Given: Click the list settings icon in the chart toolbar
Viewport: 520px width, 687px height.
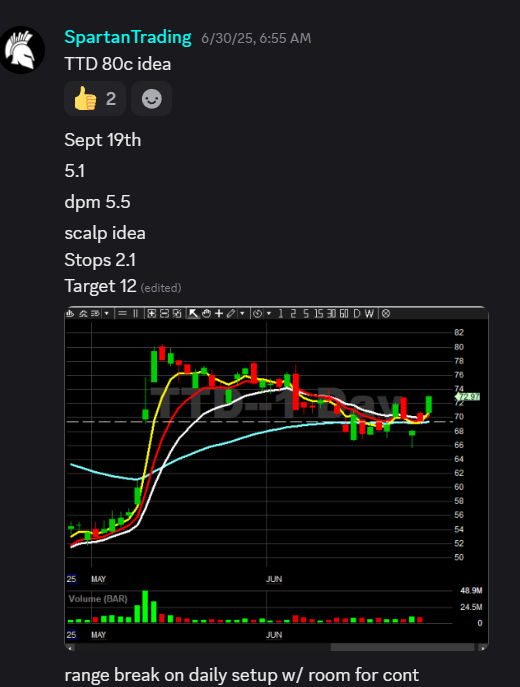Looking at the screenshot, I should tap(95, 314).
